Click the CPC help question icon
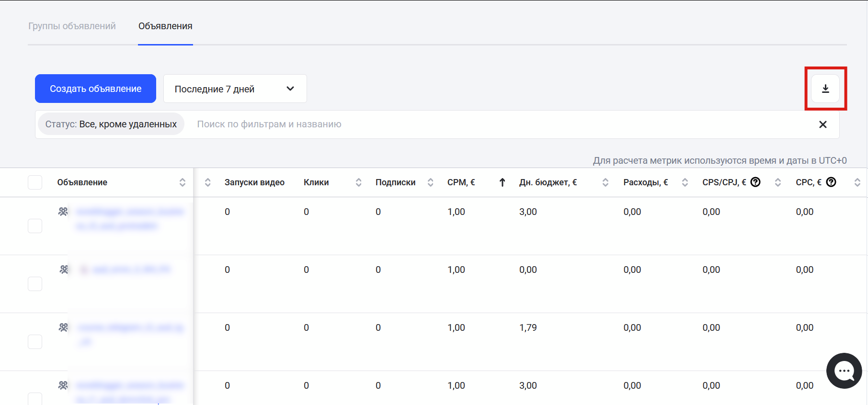 [x=831, y=182]
